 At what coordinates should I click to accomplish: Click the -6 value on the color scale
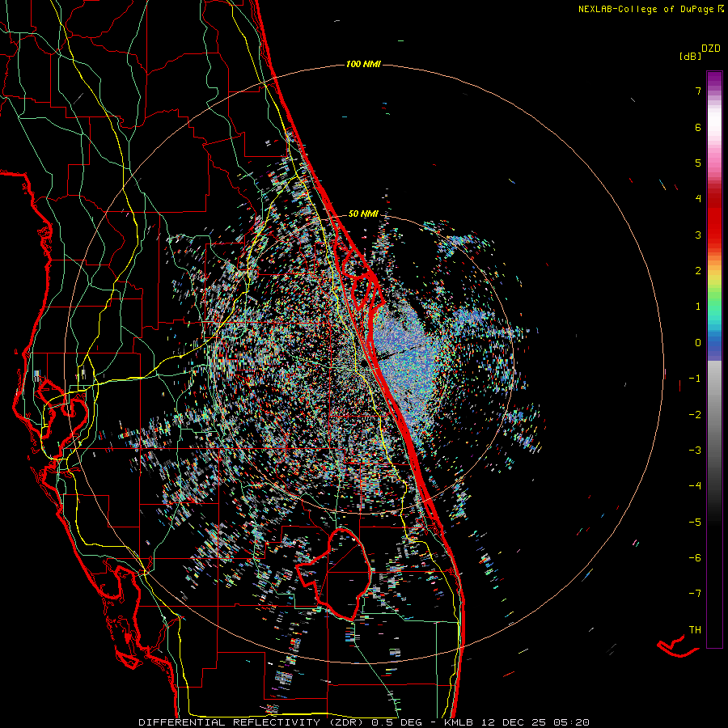pyautogui.click(x=695, y=558)
